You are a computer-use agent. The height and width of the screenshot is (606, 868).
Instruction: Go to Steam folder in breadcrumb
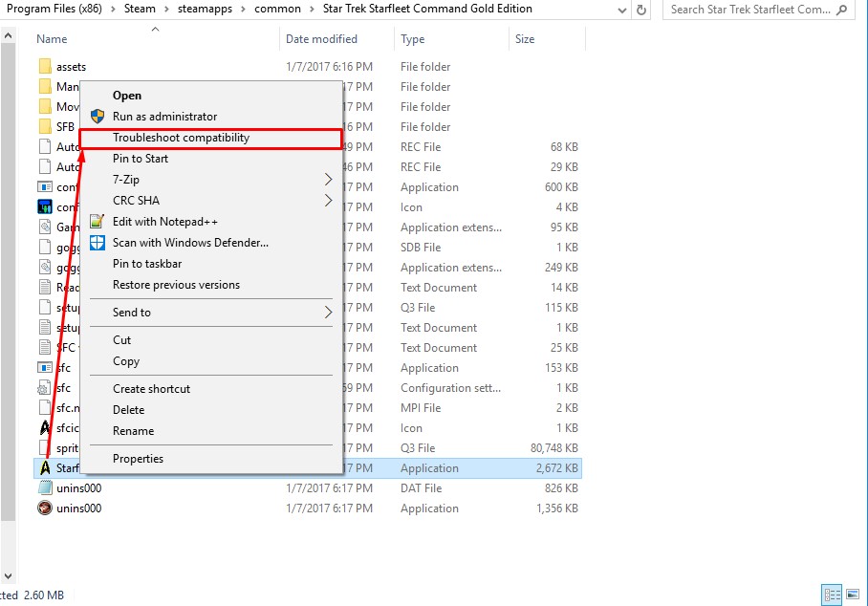pyautogui.click(x=140, y=9)
